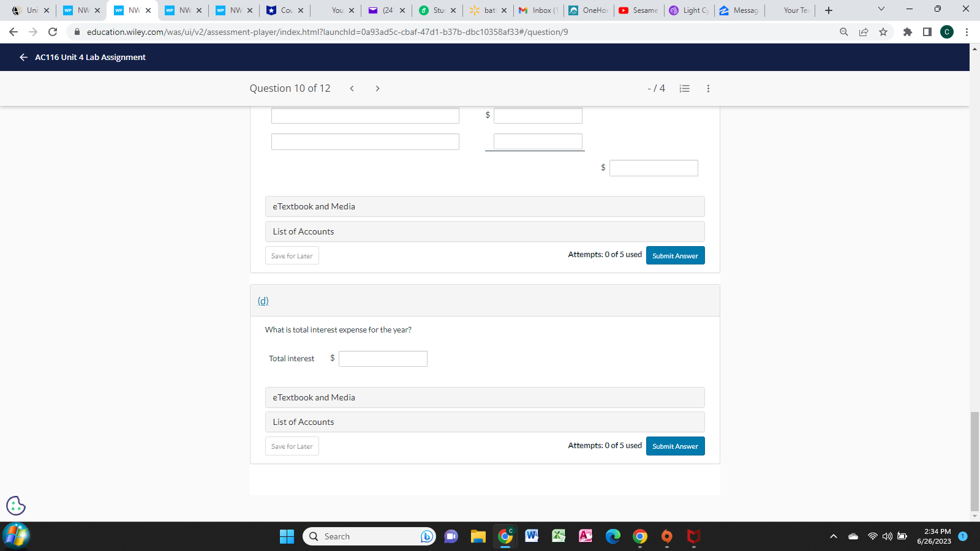Image resolution: width=980 pixels, height=551 pixels.
Task: Show hidden system tray icons
Action: tap(834, 536)
